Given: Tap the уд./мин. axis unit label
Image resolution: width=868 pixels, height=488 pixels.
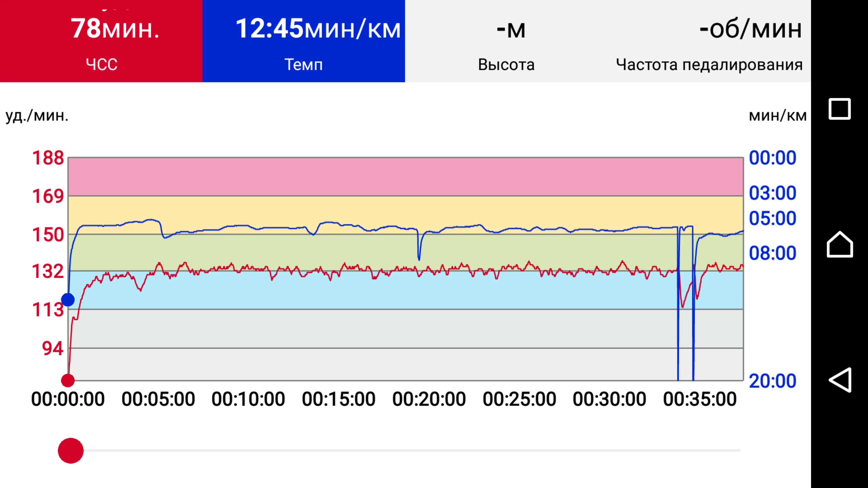Looking at the screenshot, I should click(37, 115).
